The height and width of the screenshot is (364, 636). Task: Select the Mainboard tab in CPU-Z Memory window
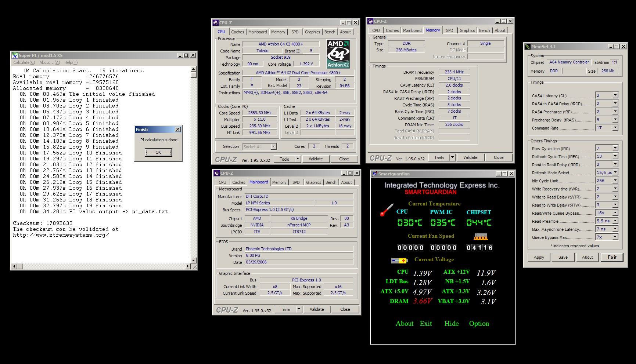(x=412, y=30)
